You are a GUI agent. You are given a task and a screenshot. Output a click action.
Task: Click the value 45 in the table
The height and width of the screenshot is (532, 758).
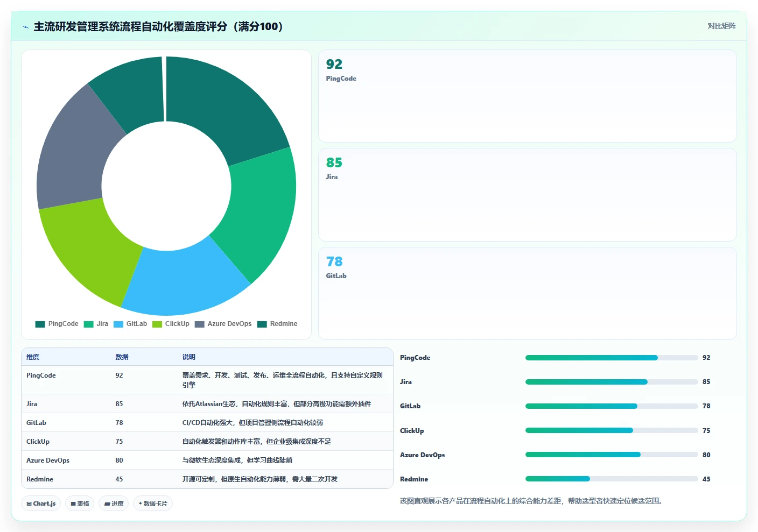click(x=119, y=479)
